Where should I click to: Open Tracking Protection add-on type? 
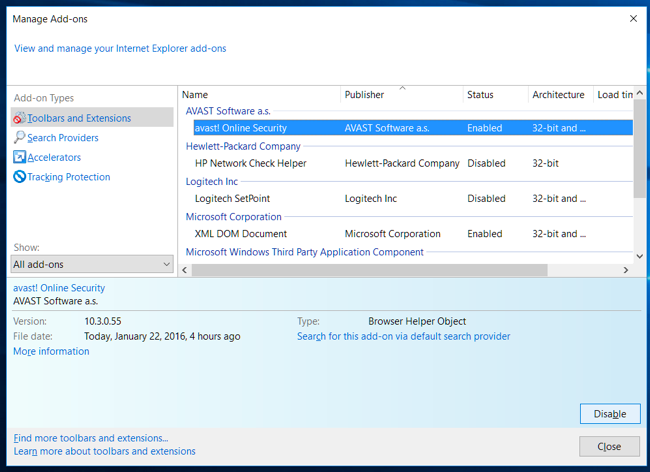(69, 177)
